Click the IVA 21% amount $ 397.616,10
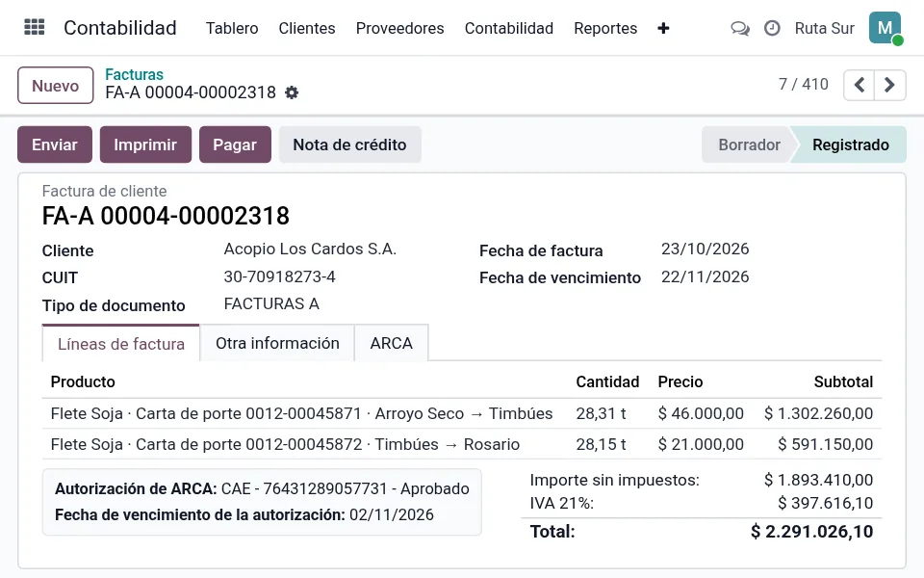924x578 pixels. coord(825,503)
